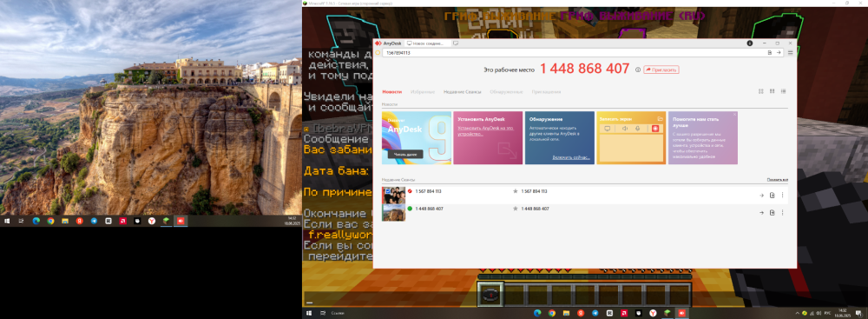This screenshot has height=319, width=868.
Task: Switch to small tiles view icon
Action: [772, 91]
